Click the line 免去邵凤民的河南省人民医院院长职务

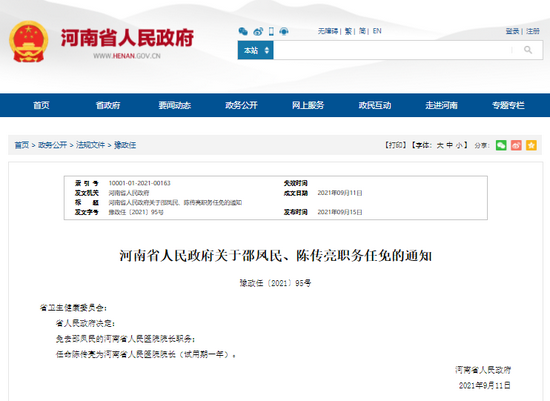126,339
